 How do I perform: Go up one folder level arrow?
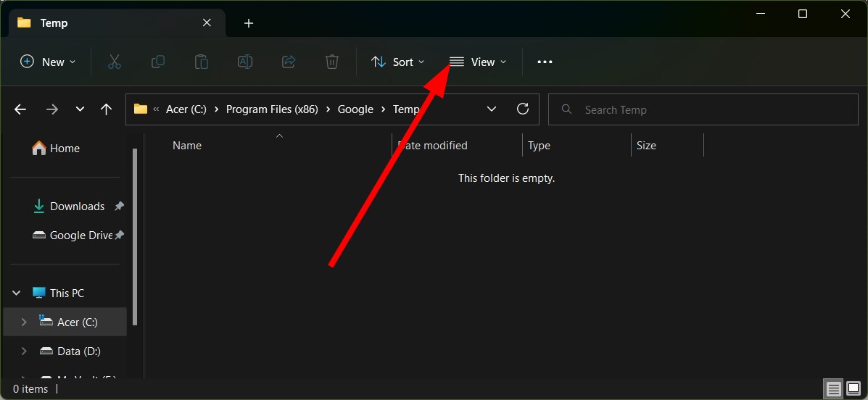(x=107, y=109)
